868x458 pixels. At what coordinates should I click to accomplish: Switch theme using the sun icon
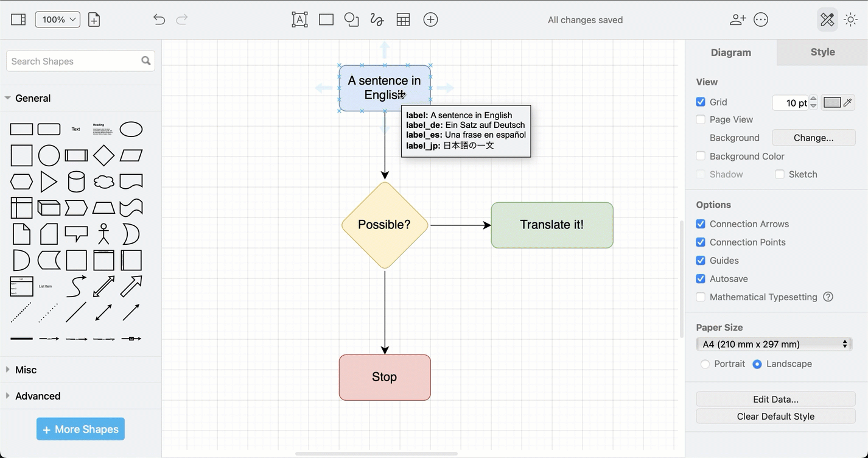(850, 19)
